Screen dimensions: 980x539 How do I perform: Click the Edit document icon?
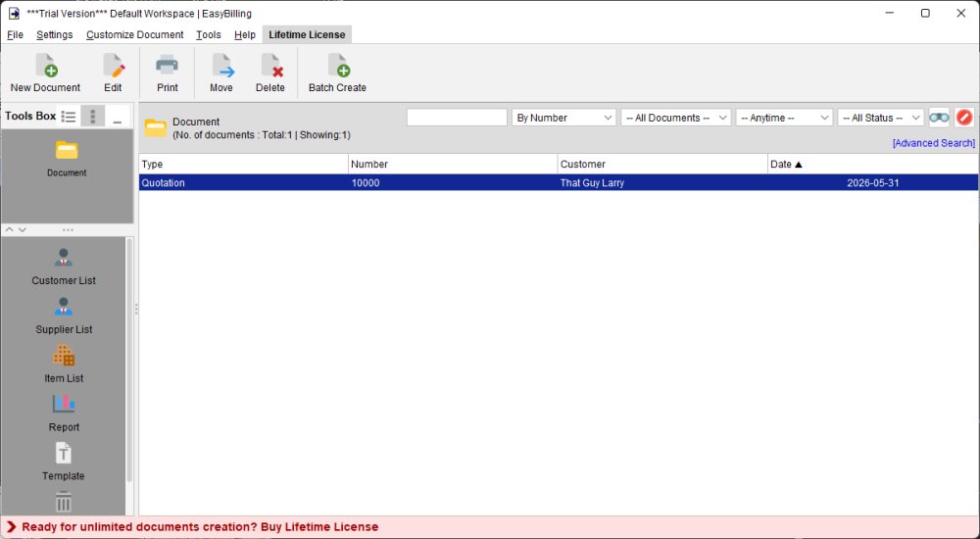(x=113, y=65)
